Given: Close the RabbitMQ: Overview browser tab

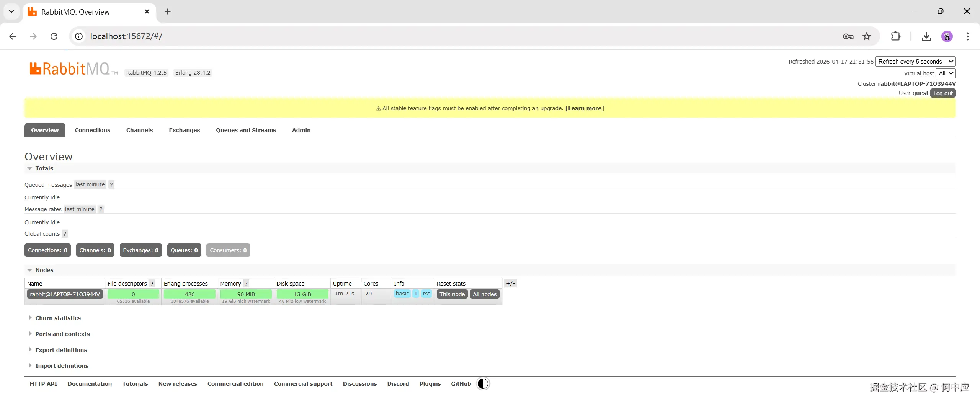Looking at the screenshot, I should click(x=147, y=11).
